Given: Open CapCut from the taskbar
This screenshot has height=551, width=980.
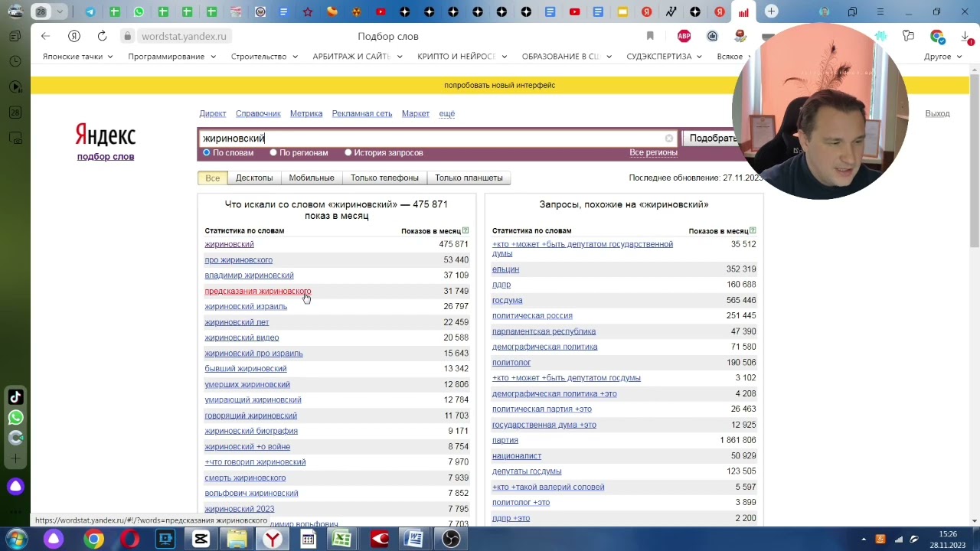Looking at the screenshot, I should coord(201,540).
